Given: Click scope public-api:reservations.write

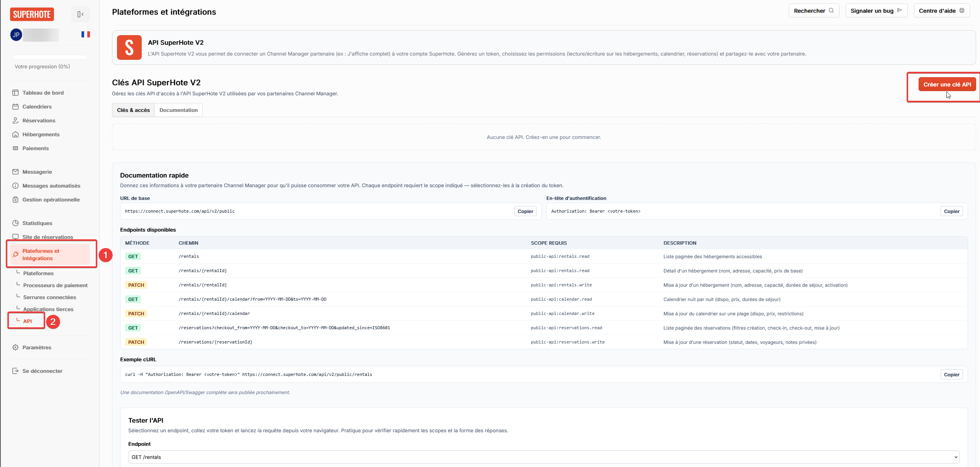Looking at the screenshot, I should pos(568,342).
